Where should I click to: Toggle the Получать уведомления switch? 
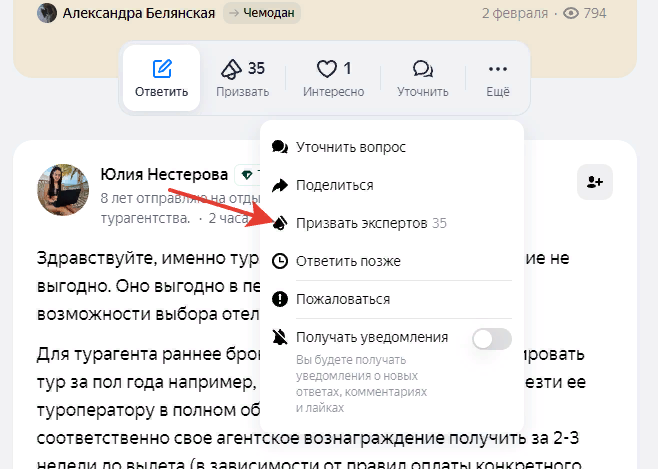pos(492,339)
